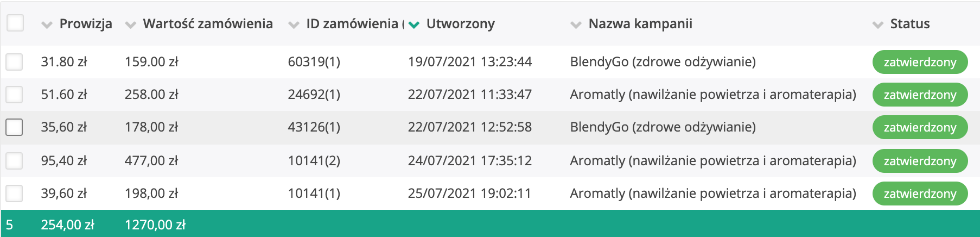This screenshot has width=980, height=237.
Task: Click the Prowizja column header
Action: pyautogui.click(x=86, y=24)
